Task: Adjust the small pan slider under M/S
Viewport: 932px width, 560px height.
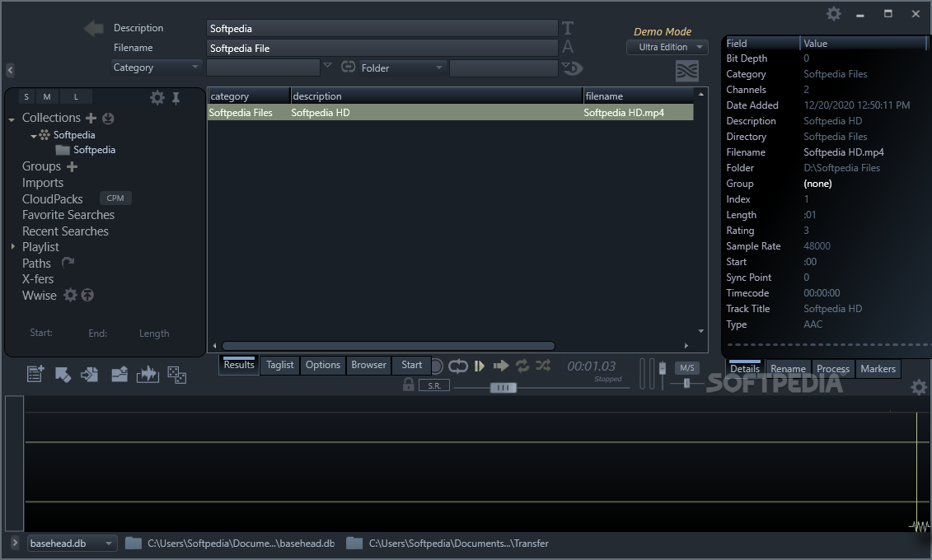Action: [x=686, y=384]
